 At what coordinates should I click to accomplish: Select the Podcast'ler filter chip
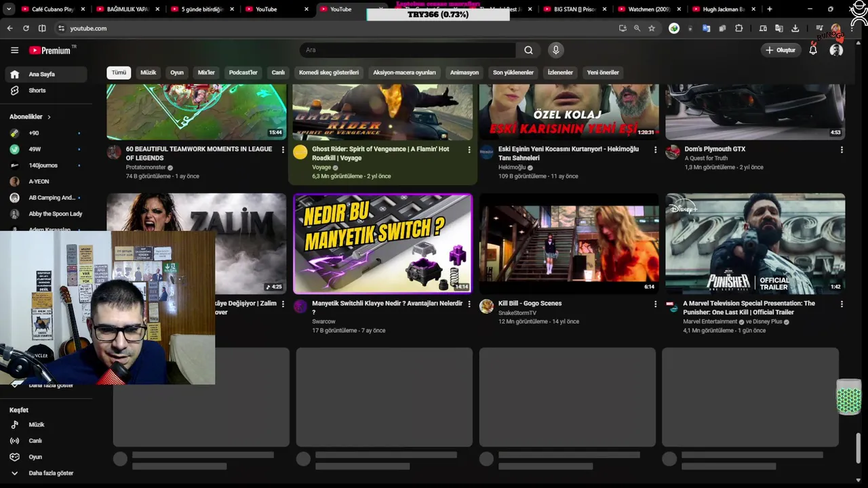point(243,73)
